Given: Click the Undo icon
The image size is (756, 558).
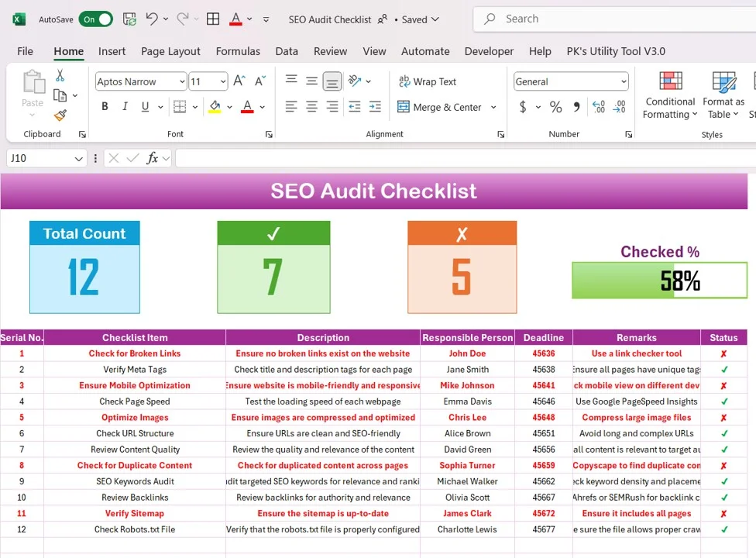Looking at the screenshot, I should [153, 19].
